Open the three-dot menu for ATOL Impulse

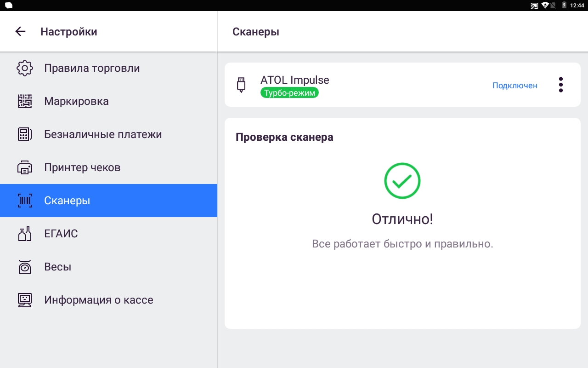[x=560, y=85]
